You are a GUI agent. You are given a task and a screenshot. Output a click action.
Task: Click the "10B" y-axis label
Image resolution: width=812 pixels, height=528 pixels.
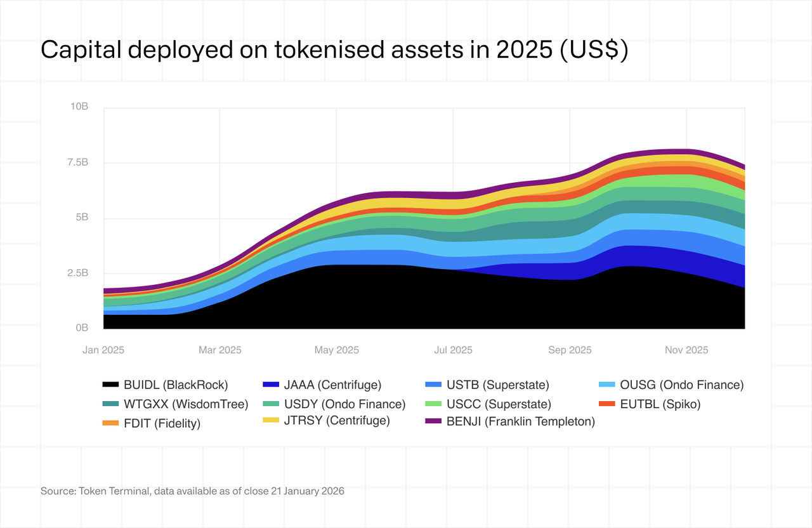coord(79,107)
